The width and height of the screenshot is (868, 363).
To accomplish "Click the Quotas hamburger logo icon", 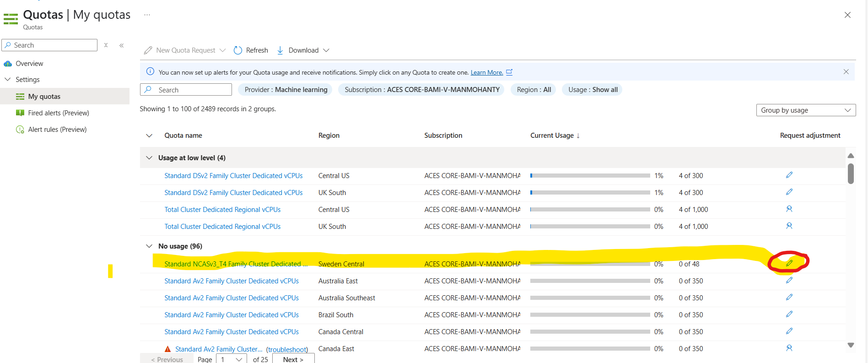I will tap(11, 19).
